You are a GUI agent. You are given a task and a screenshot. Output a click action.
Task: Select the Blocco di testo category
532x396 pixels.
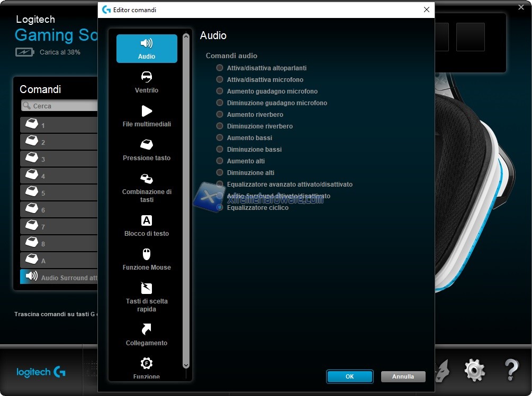pyautogui.click(x=147, y=225)
